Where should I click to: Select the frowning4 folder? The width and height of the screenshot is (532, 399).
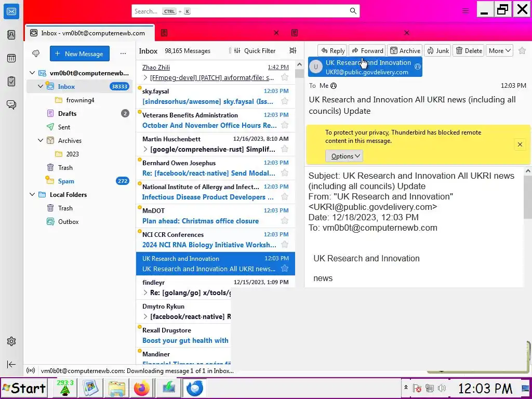[x=80, y=100]
